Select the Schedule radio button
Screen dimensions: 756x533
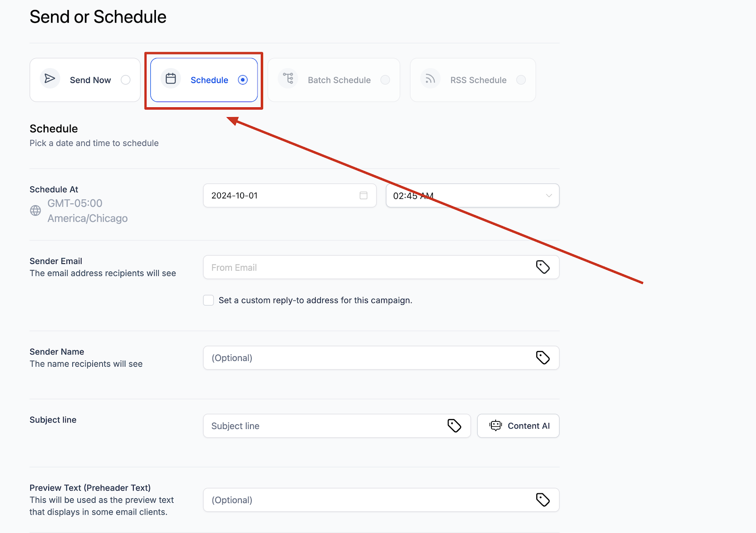pos(243,80)
